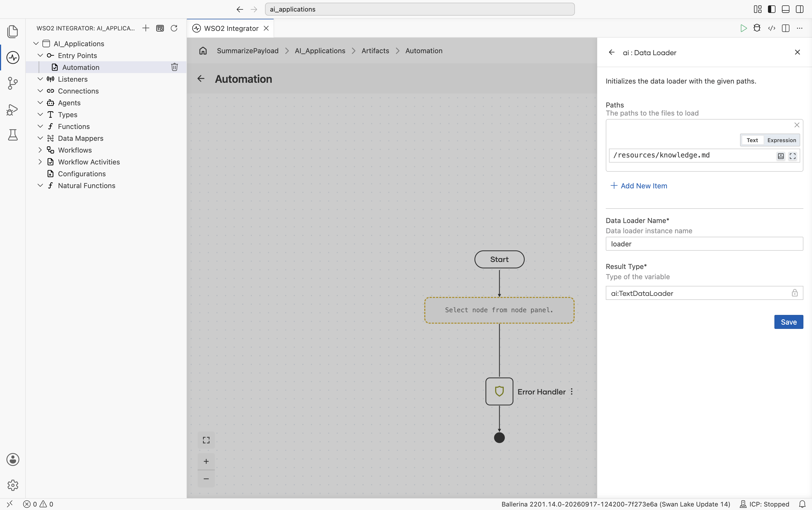Open Manage gear icon
The width and height of the screenshot is (812, 510).
(x=13, y=485)
